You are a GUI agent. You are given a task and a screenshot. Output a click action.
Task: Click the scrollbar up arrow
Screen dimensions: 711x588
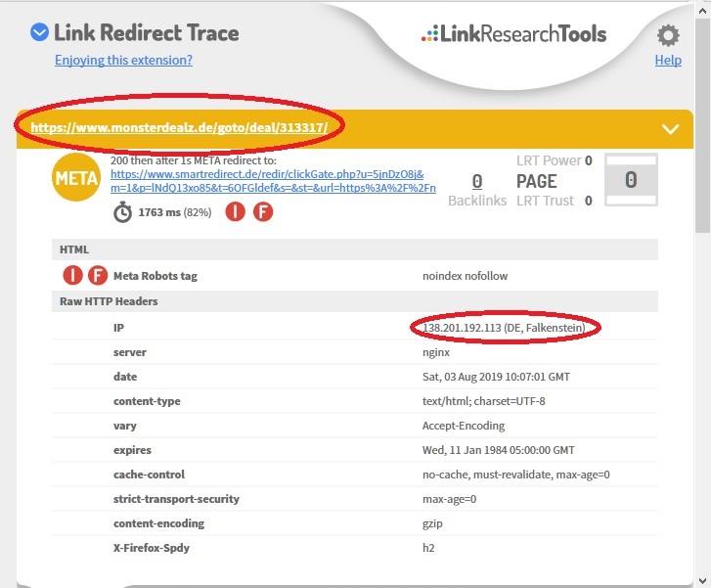(702, 9)
